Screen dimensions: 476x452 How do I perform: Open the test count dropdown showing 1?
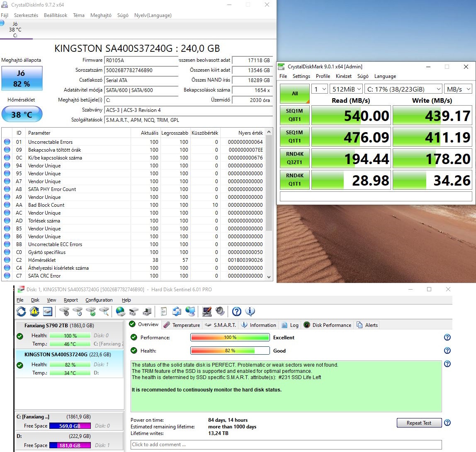click(x=319, y=89)
